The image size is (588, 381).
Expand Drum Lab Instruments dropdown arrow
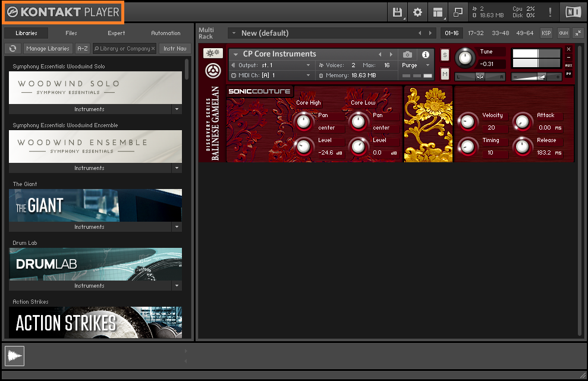click(177, 286)
